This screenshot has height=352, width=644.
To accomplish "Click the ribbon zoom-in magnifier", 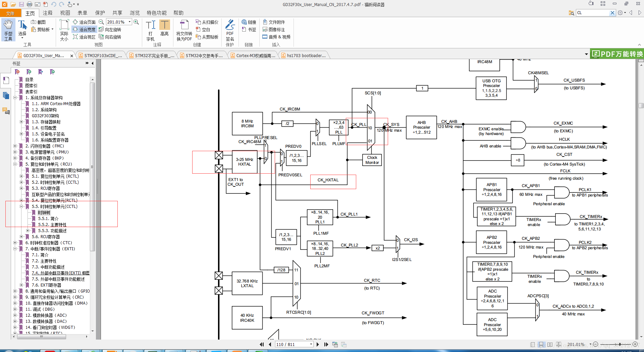I will [x=136, y=22].
